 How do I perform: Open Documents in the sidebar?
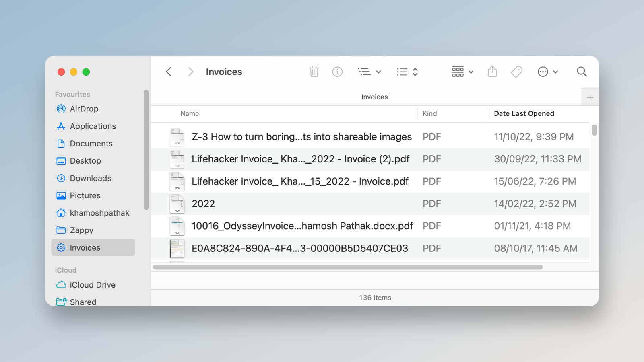click(x=93, y=143)
